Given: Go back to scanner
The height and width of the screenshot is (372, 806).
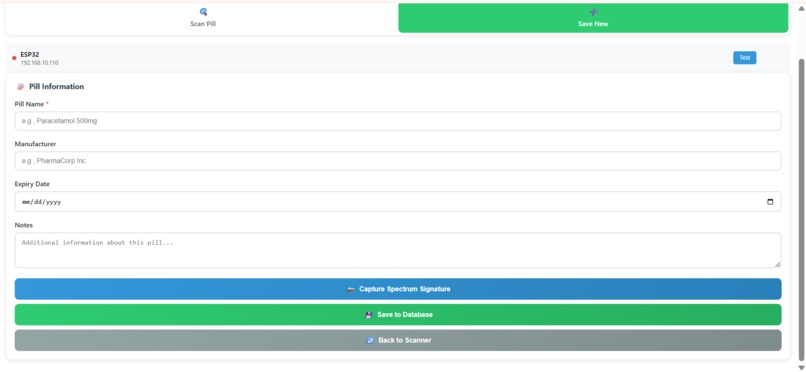Looking at the screenshot, I should tap(398, 340).
